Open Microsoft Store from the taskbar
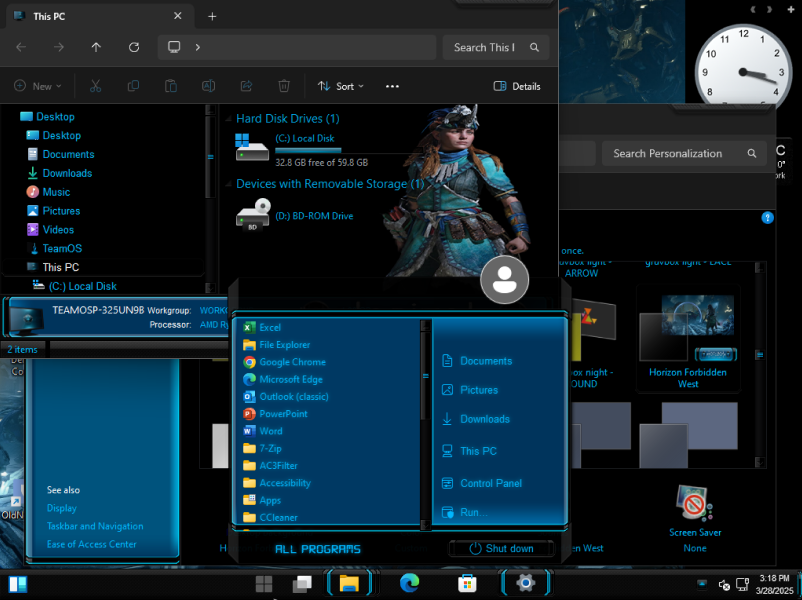This screenshot has height=600, width=802. pyautogui.click(x=467, y=583)
